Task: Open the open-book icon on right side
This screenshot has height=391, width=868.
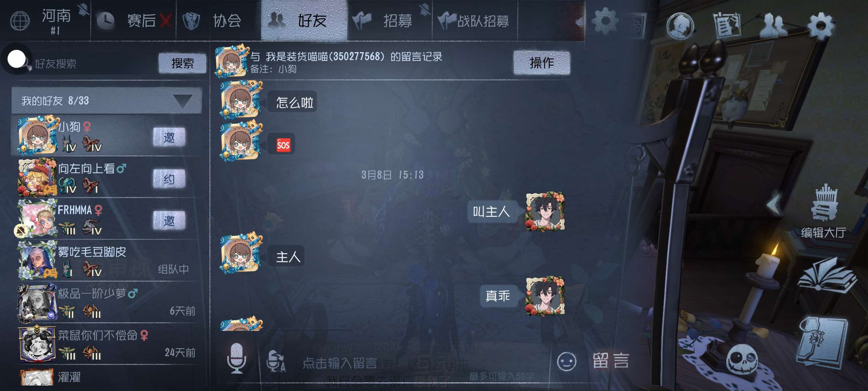Action: (x=827, y=276)
